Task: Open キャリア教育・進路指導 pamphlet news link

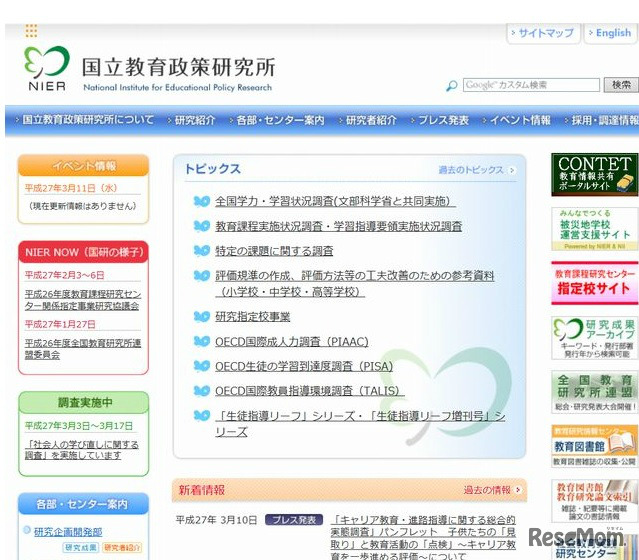Action: [423, 538]
